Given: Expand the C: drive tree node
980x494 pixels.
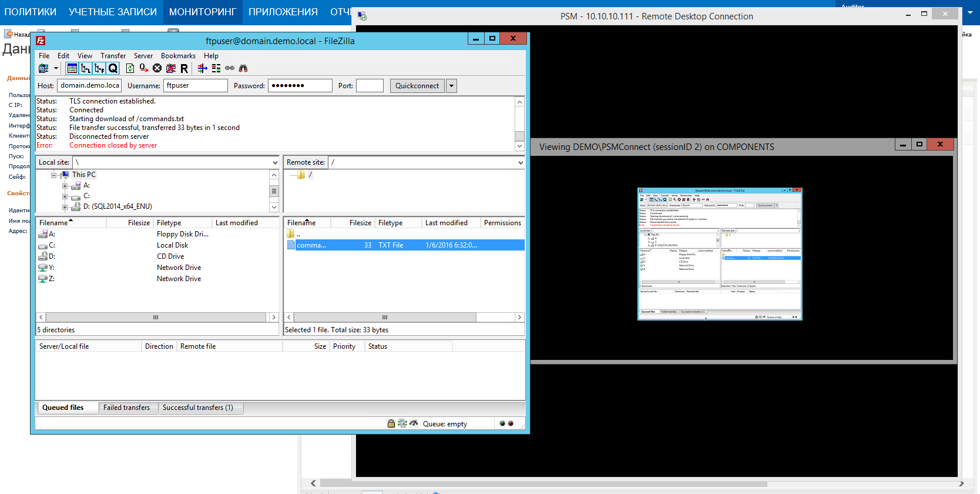Looking at the screenshot, I should (x=65, y=196).
